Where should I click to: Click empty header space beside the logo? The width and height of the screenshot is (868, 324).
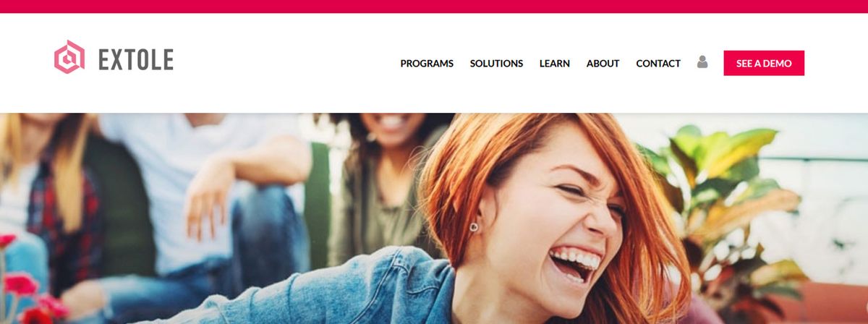pyautogui.click(x=286, y=64)
